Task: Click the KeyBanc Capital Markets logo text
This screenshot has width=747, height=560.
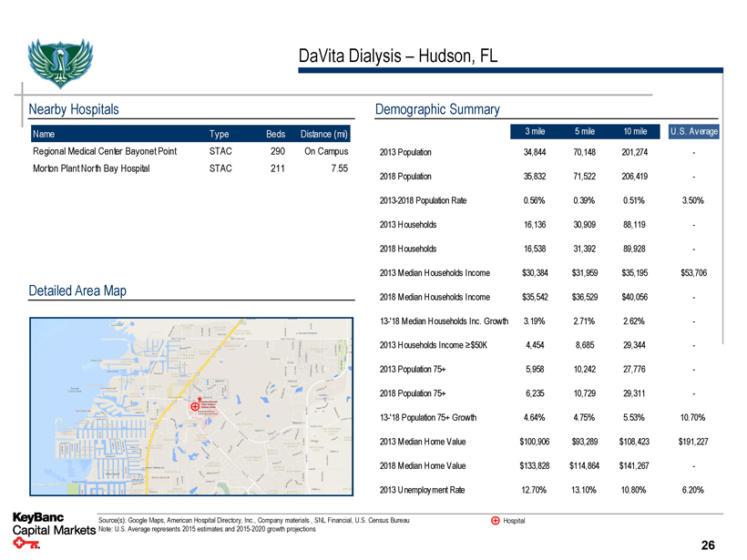Action: [x=51, y=525]
